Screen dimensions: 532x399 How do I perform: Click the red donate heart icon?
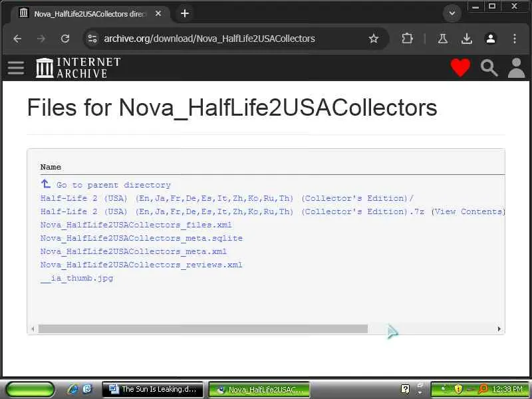pos(460,68)
